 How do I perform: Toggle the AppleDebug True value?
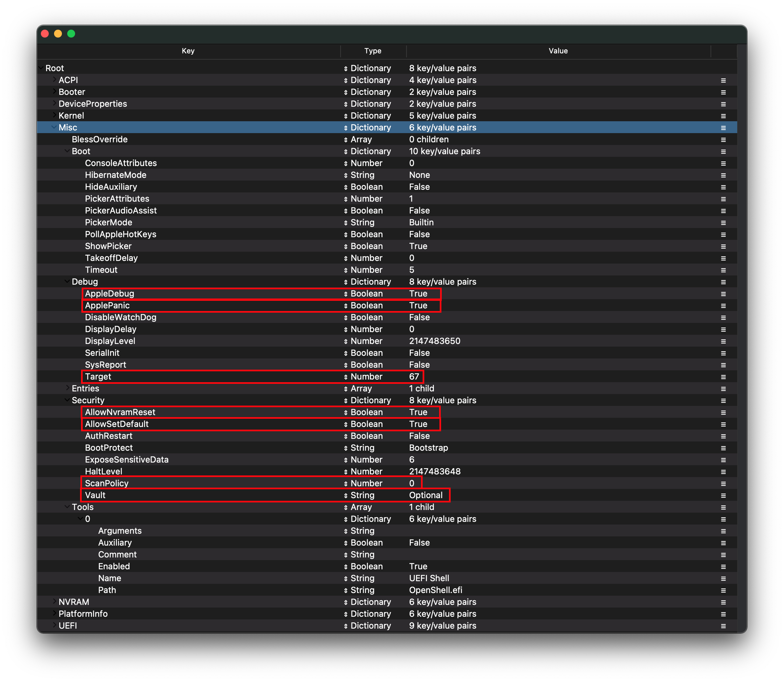418,294
